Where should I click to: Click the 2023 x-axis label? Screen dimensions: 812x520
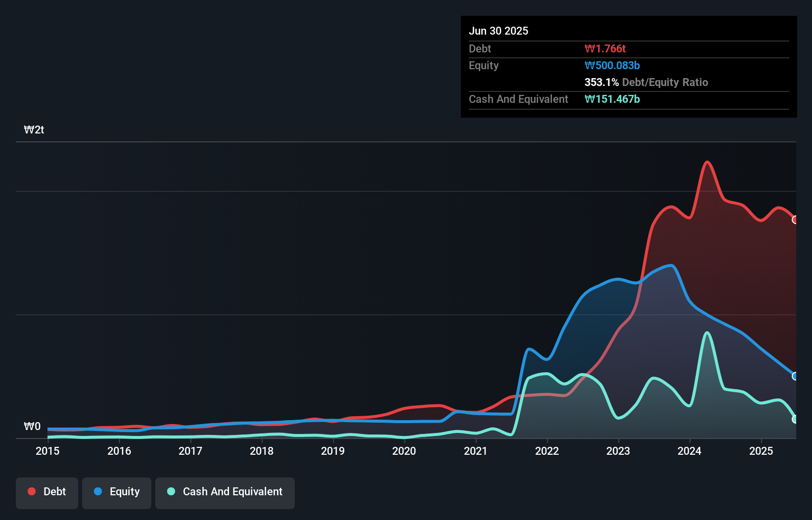(x=618, y=451)
